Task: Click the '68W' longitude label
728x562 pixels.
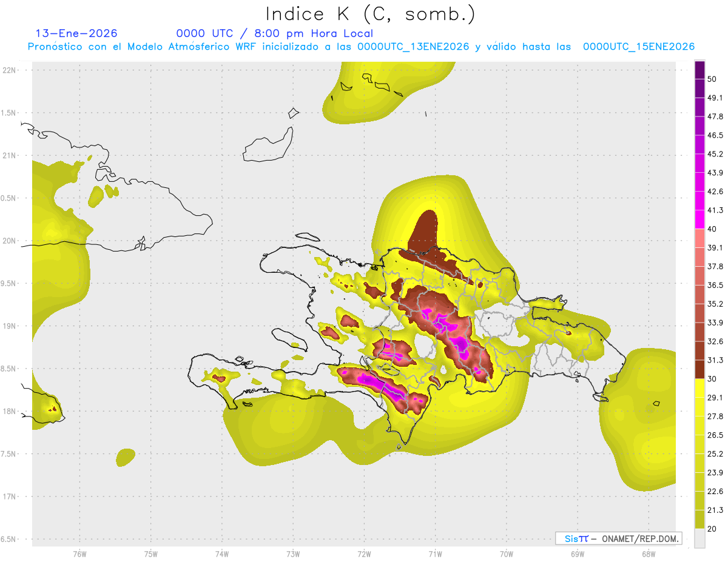Action: pos(649,554)
